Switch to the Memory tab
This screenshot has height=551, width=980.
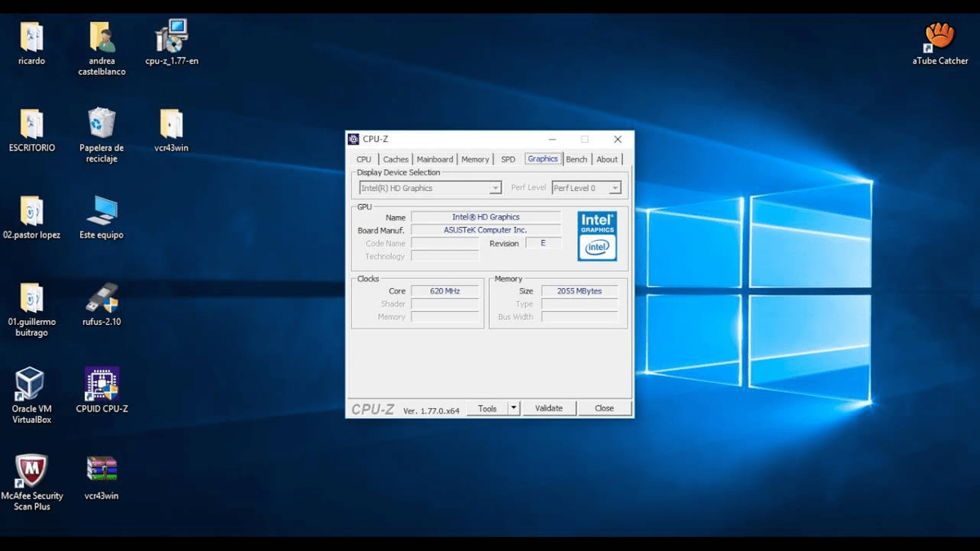[x=474, y=159]
